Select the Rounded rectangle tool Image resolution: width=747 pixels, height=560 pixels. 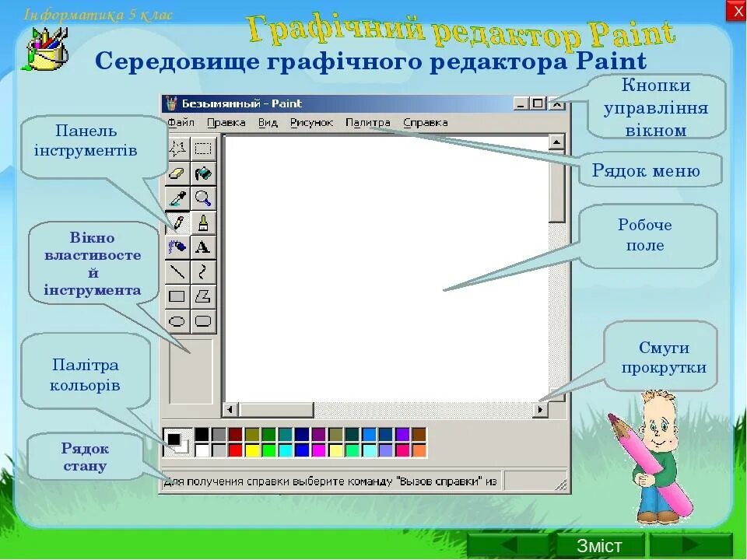pyautogui.click(x=203, y=321)
